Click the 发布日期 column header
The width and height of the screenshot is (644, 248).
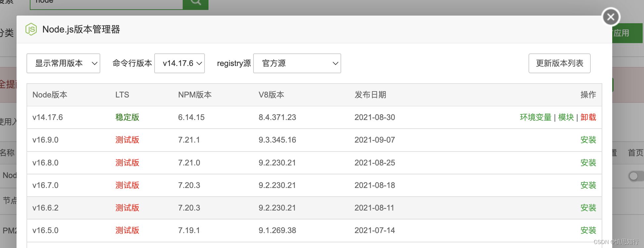[x=370, y=95]
